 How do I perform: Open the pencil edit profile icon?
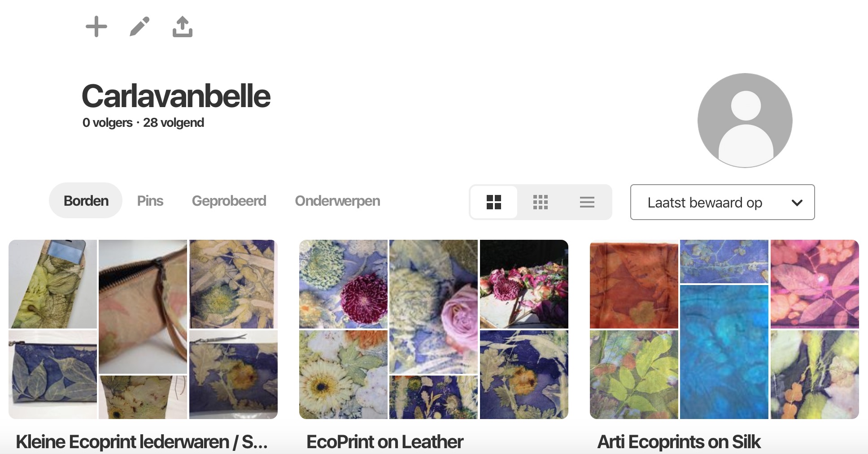click(x=140, y=27)
